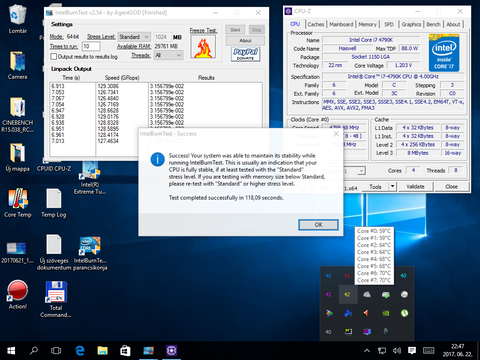The width and height of the screenshot is (480, 360).
Task: Launch the Core Temp desktop shortcut
Action: [18, 203]
